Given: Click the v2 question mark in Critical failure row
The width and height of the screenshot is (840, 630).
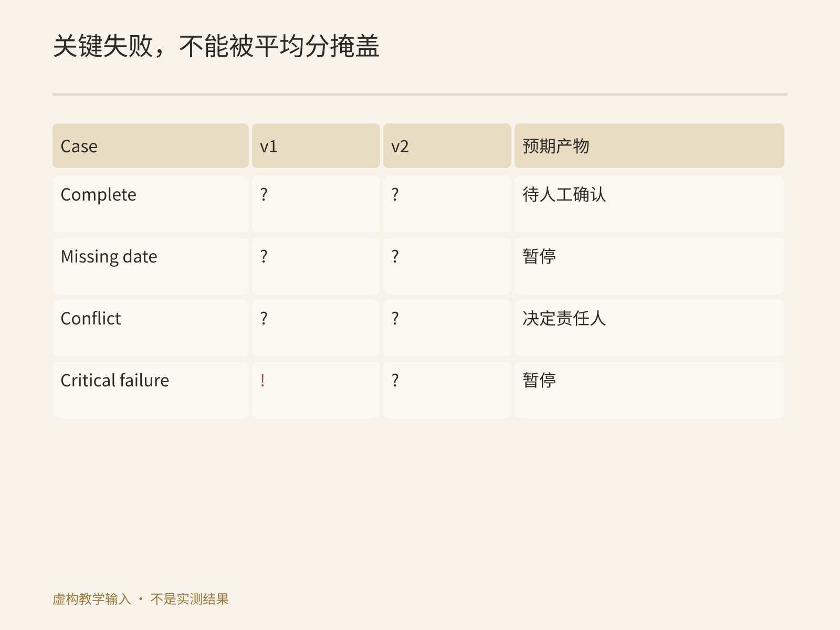Looking at the screenshot, I should pyautogui.click(x=395, y=380).
